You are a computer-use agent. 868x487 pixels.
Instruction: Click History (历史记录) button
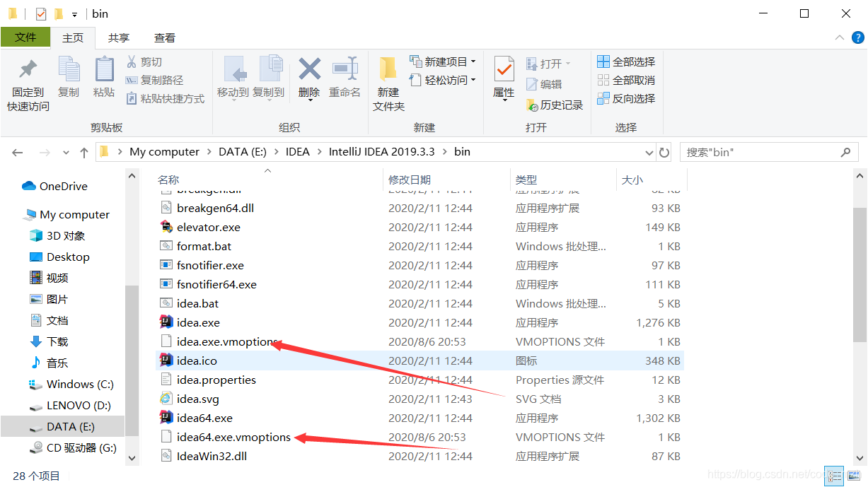555,105
